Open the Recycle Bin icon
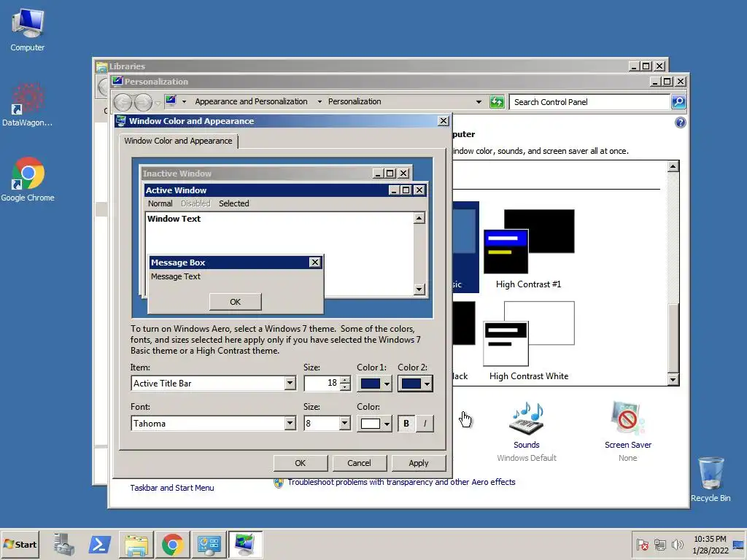747x560 pixels. pos(711,479)
